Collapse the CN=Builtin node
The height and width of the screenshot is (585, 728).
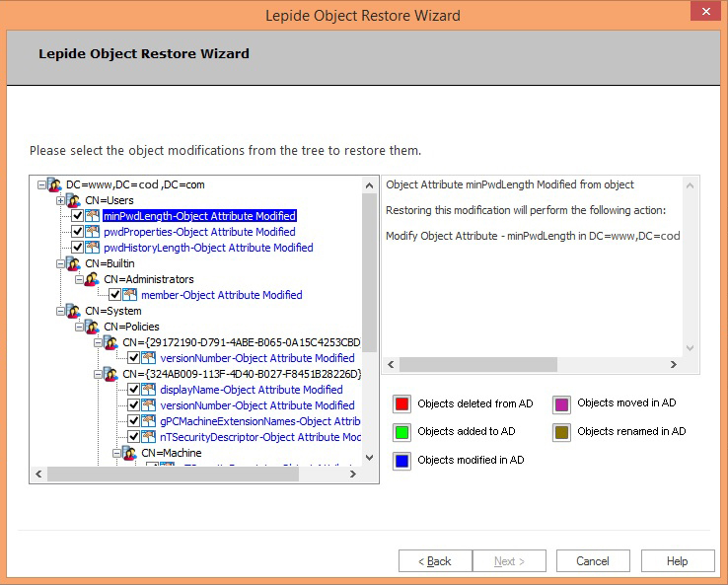60,263
